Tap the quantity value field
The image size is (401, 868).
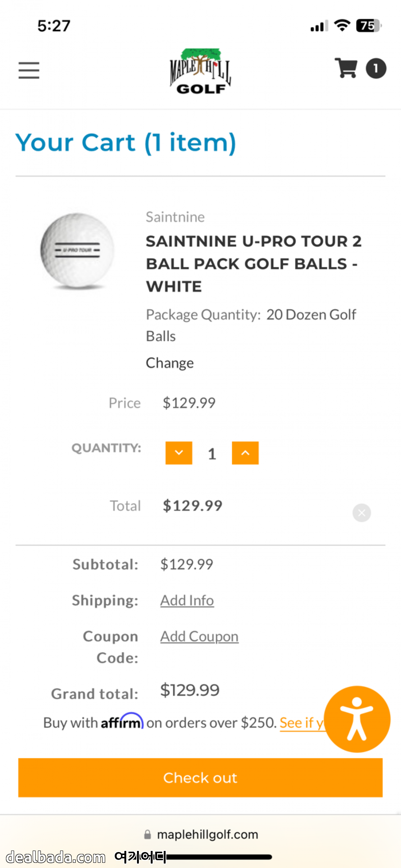(212, 453)
